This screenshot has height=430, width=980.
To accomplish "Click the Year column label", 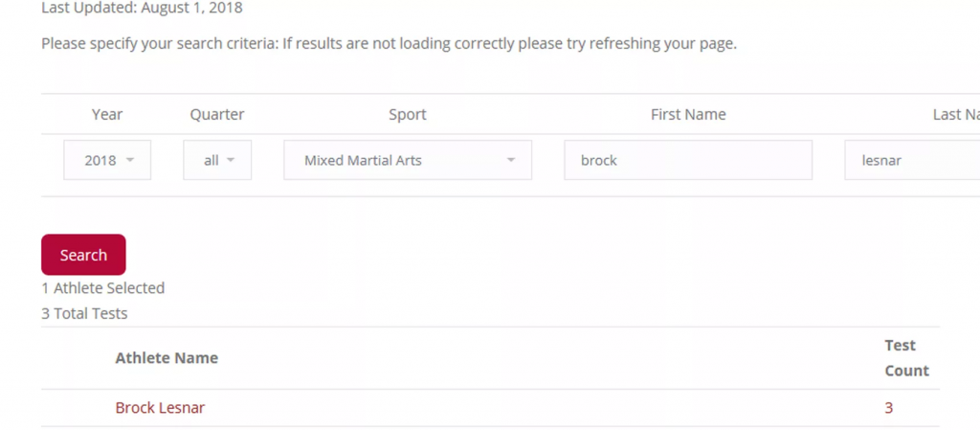I will [107, 115].
